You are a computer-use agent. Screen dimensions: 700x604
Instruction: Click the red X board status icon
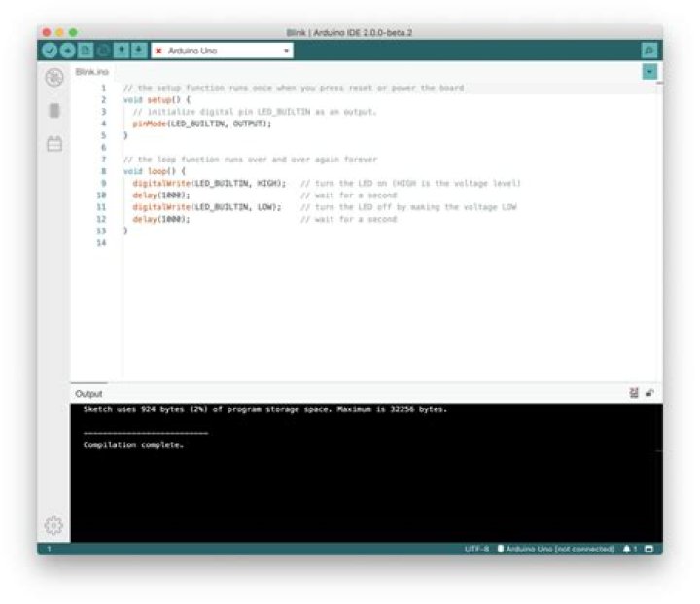click(x=158, y=51)
